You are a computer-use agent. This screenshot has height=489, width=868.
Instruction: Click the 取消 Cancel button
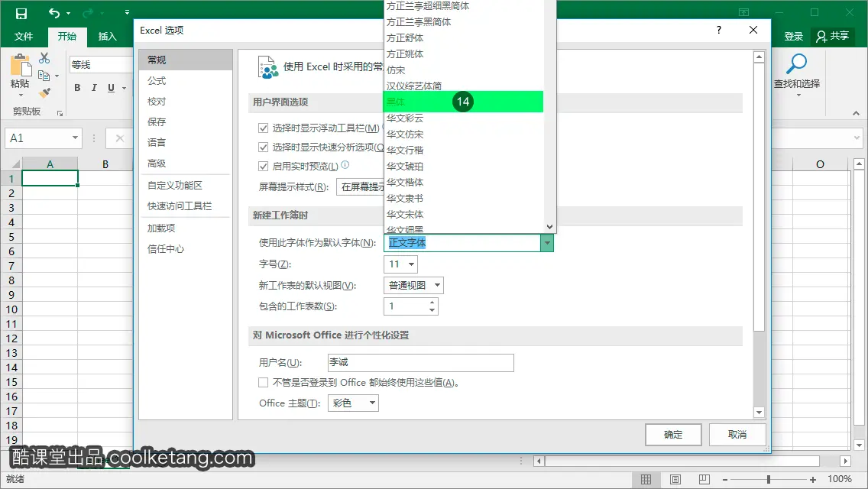click(x=737, y=435)
